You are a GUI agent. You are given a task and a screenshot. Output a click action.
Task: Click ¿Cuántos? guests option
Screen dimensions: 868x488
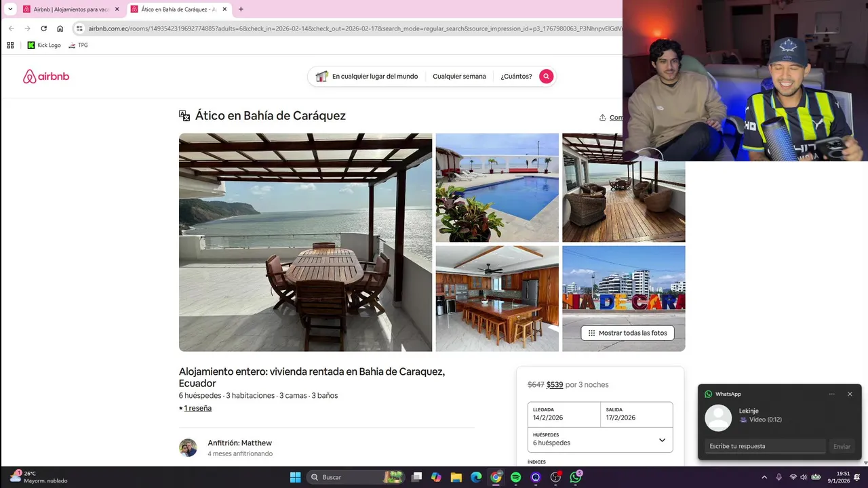tap(516, 77)
